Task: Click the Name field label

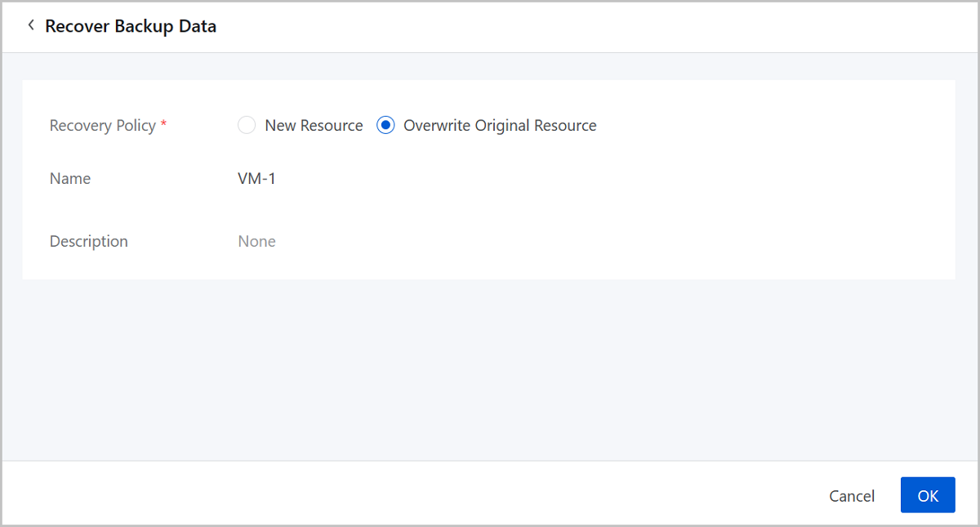Action: tap(70, 178)
